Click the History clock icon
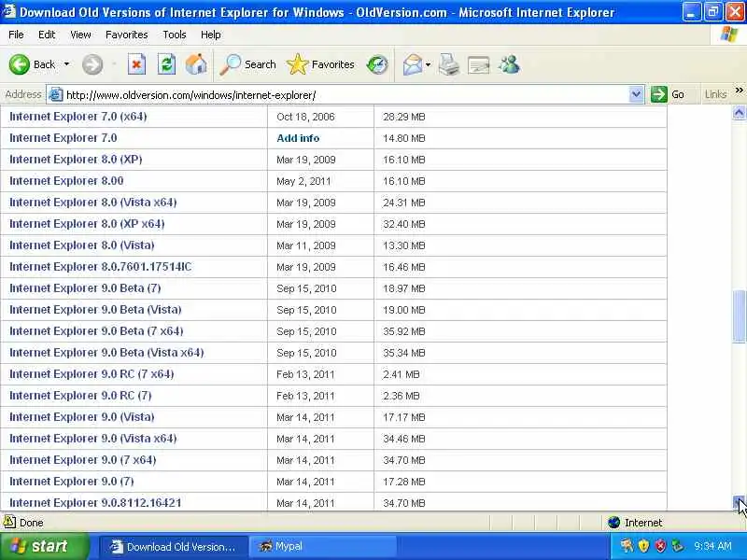This screenshot has height=560, width=747. tap(377, 64)
